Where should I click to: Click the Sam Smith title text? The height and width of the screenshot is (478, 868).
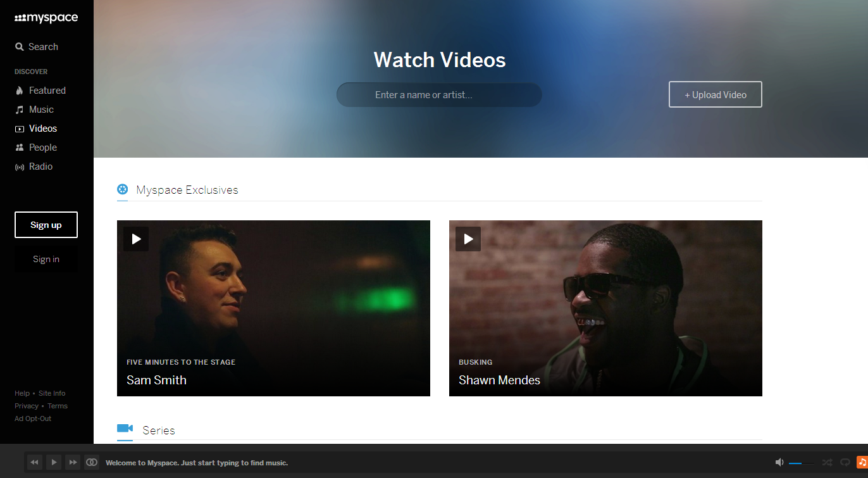tap(156, 380)
